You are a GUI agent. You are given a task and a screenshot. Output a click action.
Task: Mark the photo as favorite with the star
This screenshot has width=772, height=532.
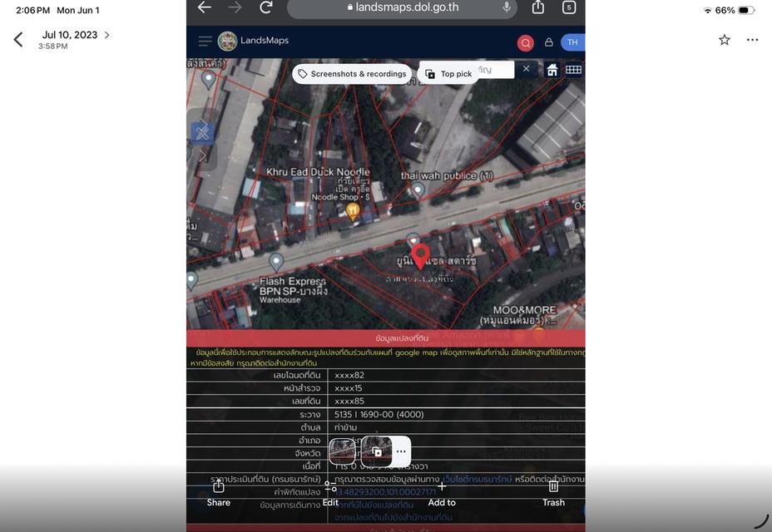click(x=725, y=40)
